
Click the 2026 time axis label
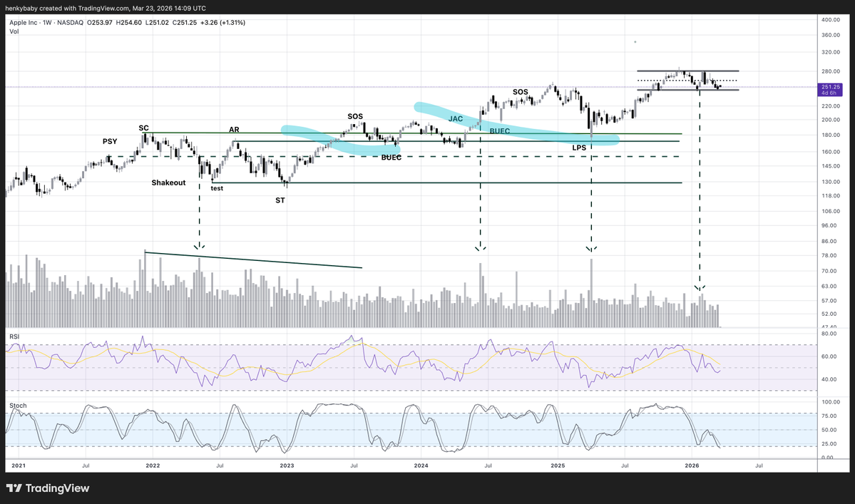tap(692, 466)
